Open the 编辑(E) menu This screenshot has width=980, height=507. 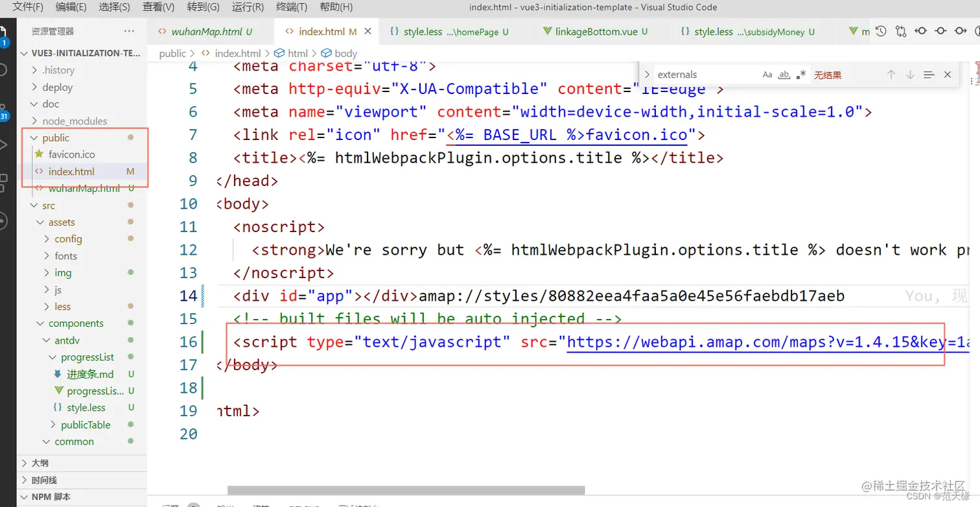[71, 7]
